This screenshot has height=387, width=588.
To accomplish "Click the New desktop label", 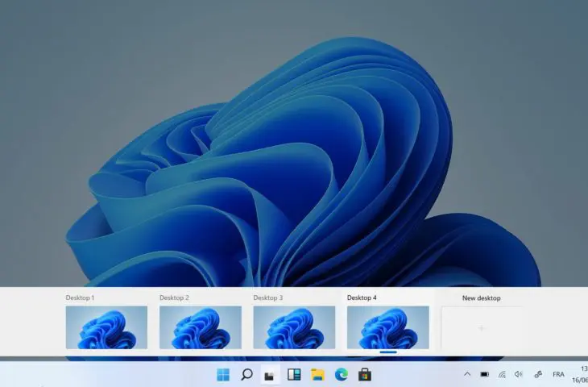I will [481, 298].
